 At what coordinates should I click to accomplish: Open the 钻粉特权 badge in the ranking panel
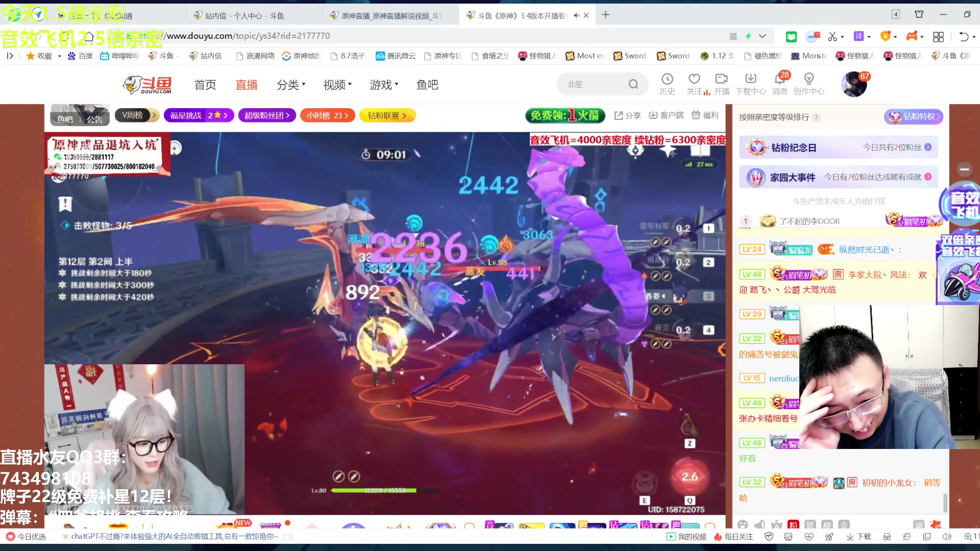[x=913, y=116]
